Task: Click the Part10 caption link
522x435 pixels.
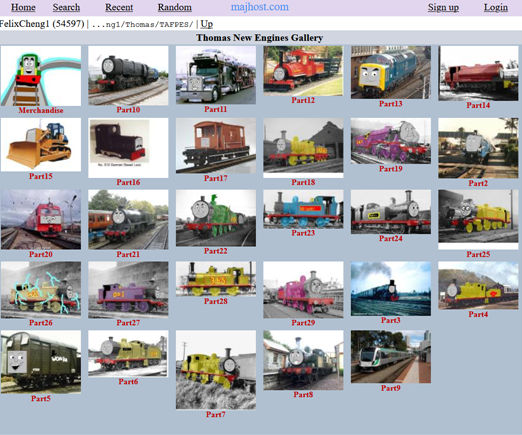Action: (128, 110)
